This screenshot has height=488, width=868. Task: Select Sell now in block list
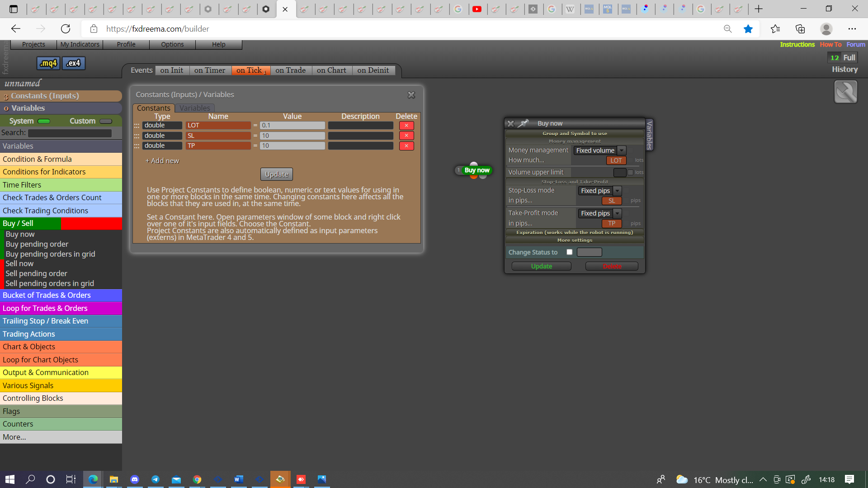(19, 263)
